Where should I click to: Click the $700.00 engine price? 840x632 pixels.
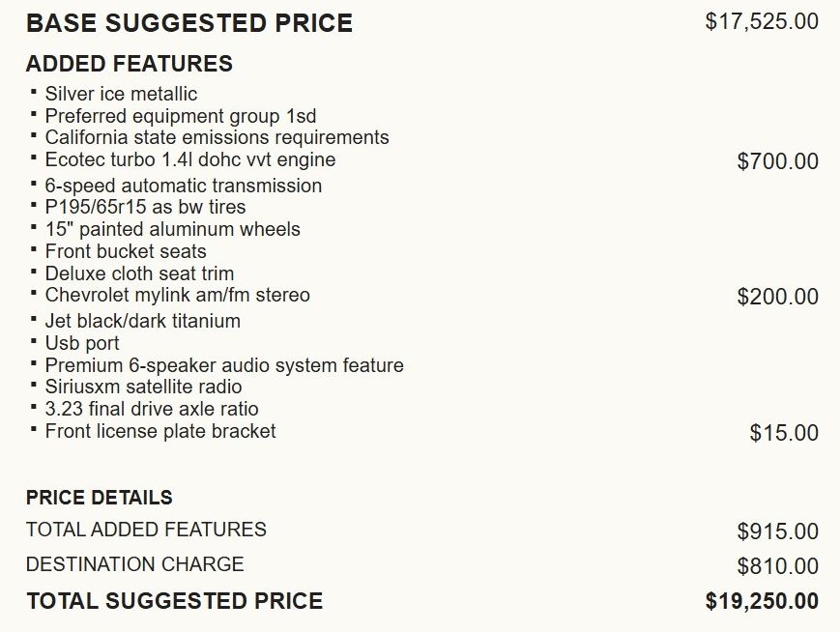(777, 161)
